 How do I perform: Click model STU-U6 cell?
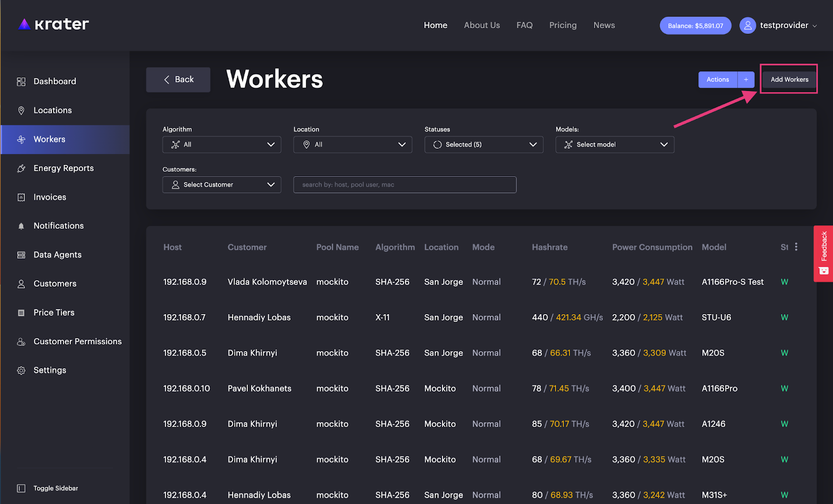[716, 317]
